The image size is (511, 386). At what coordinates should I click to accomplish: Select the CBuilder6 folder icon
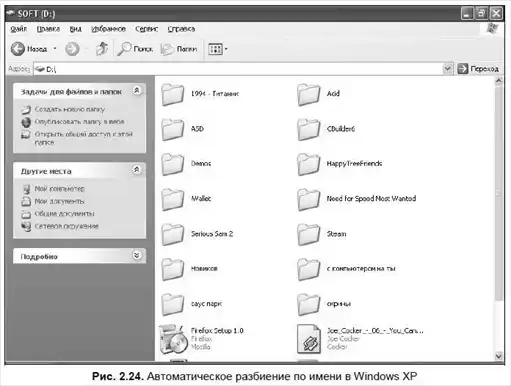[x=308, y=129]
